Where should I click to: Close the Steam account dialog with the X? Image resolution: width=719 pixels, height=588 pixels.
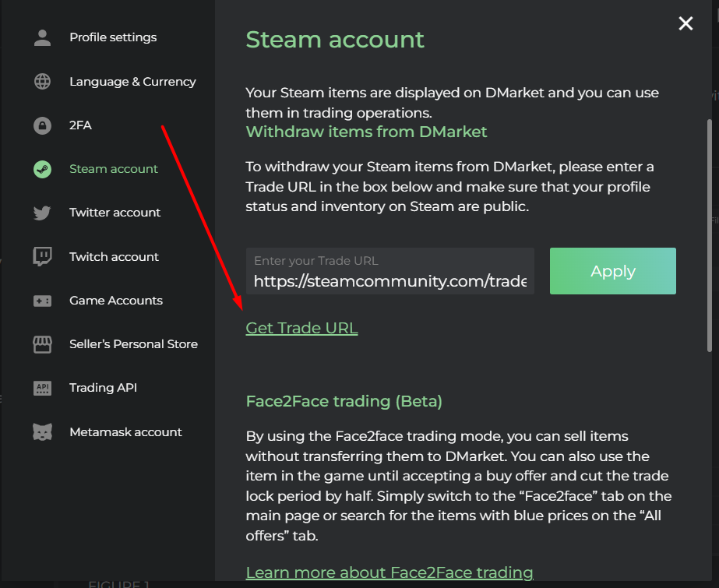point(685,23)
